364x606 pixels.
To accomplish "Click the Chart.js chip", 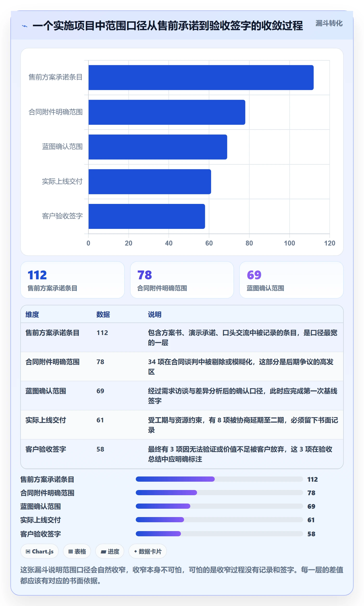I will (40, 551).
